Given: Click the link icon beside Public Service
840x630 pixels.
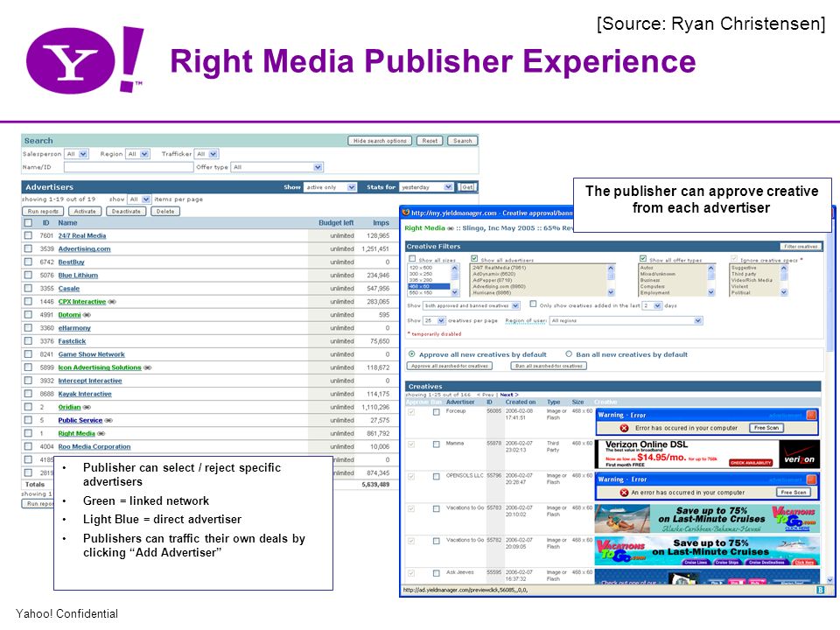Looking at the screenshot, I should pyautogui.click(x=108, y=421).
